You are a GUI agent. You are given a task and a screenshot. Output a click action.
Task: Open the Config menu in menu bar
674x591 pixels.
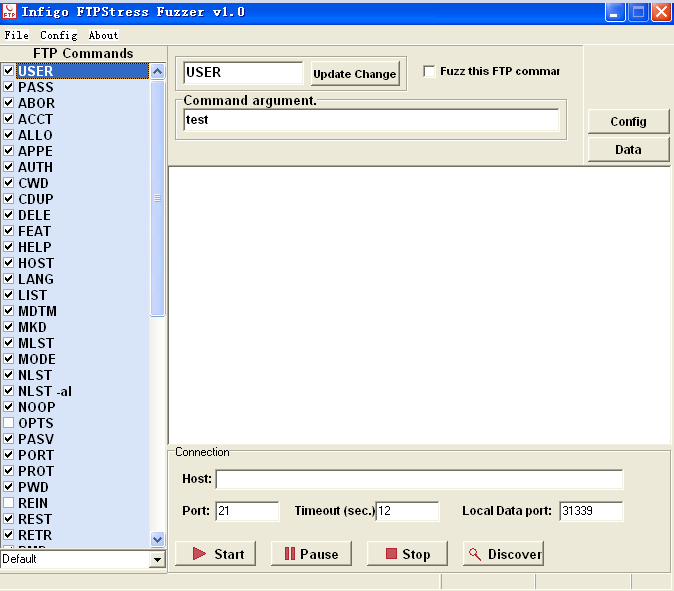click(x=58, y=35)
